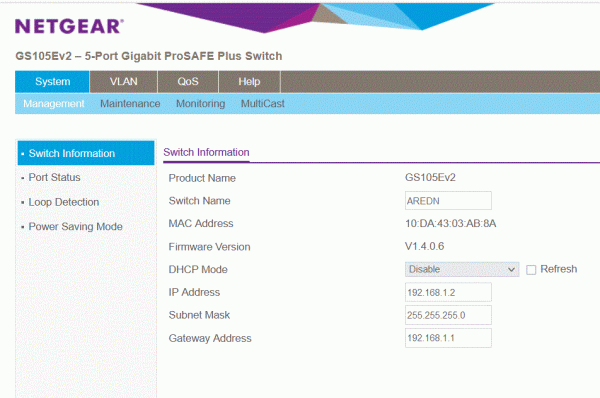The width and height of the screenshot is (600, 398).
Task: Tick the Refresh checkbox
Action: [x=531, y=270]
